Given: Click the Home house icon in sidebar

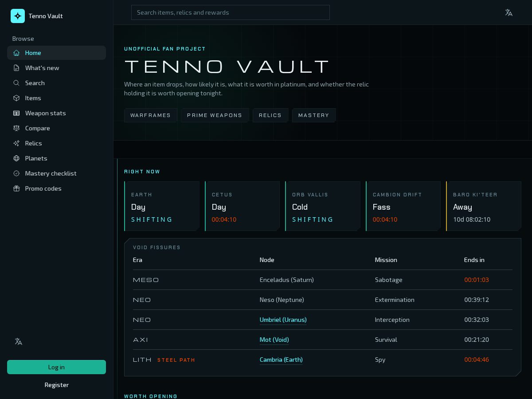Looking at the screenshot, I should point(16,53).
